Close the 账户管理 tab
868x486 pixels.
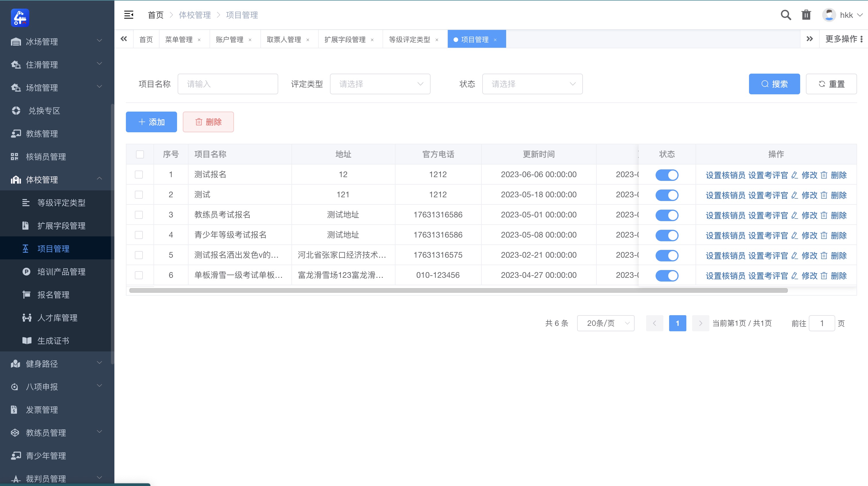point(250,40)
